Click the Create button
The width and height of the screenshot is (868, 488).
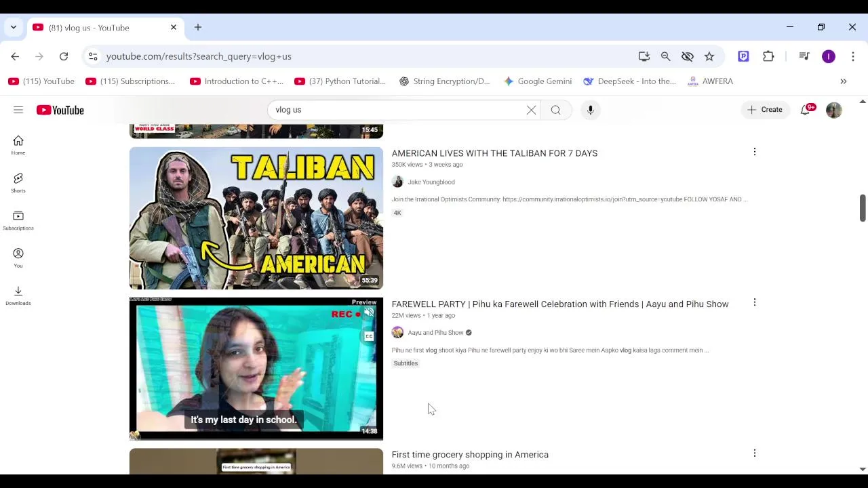click(765, 110)
